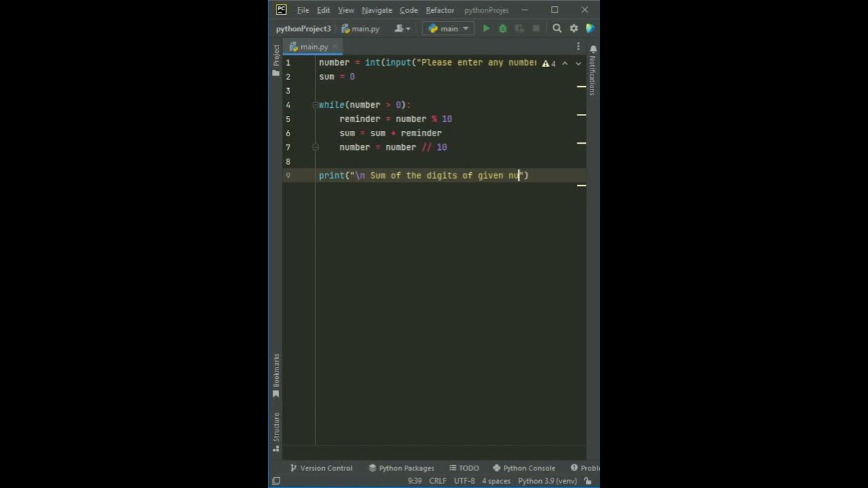This screenshot has height=488, width=868.
Task: Click the colorful JetBrains Toolbox icon
Action: click(x=590, y=28)
